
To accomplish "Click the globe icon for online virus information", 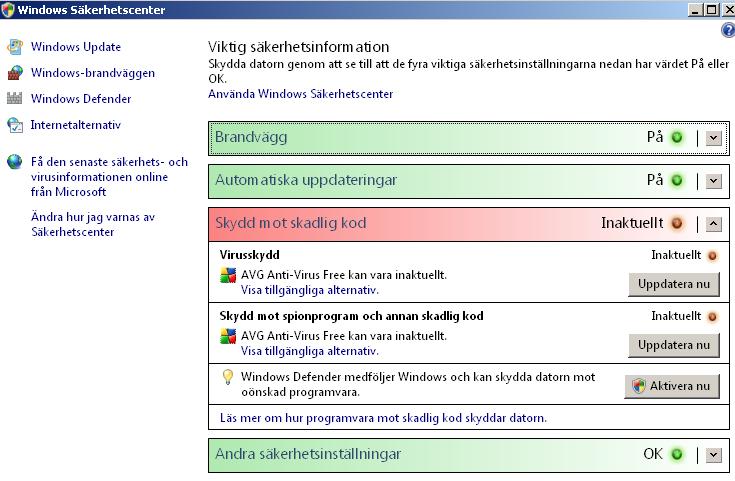I will (x=15, y=162).
